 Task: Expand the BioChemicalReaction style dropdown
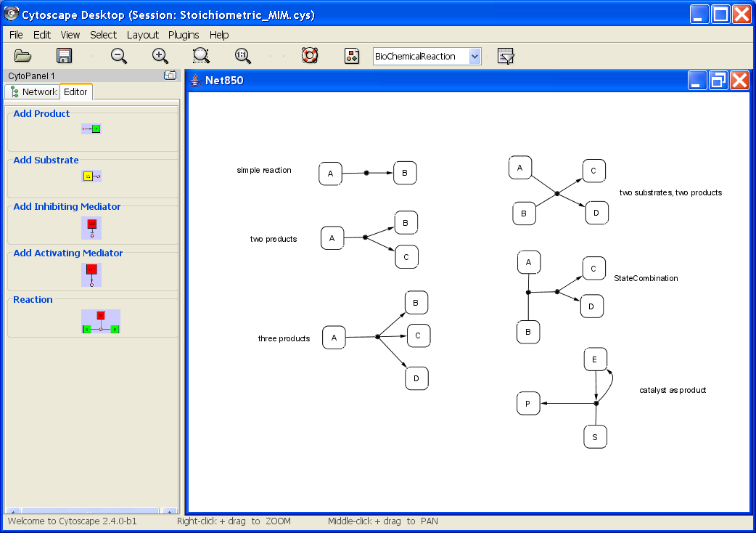pyautogui.click(x=474, y=56)
